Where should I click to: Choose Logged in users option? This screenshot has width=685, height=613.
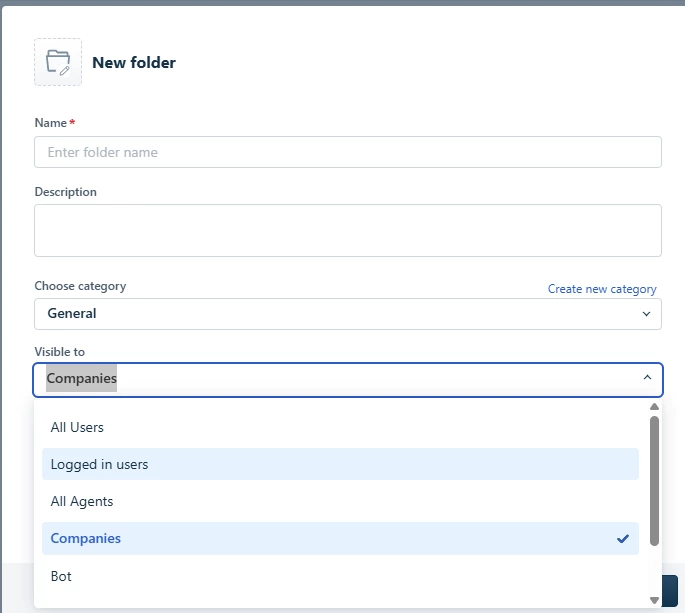click(340, 464)
